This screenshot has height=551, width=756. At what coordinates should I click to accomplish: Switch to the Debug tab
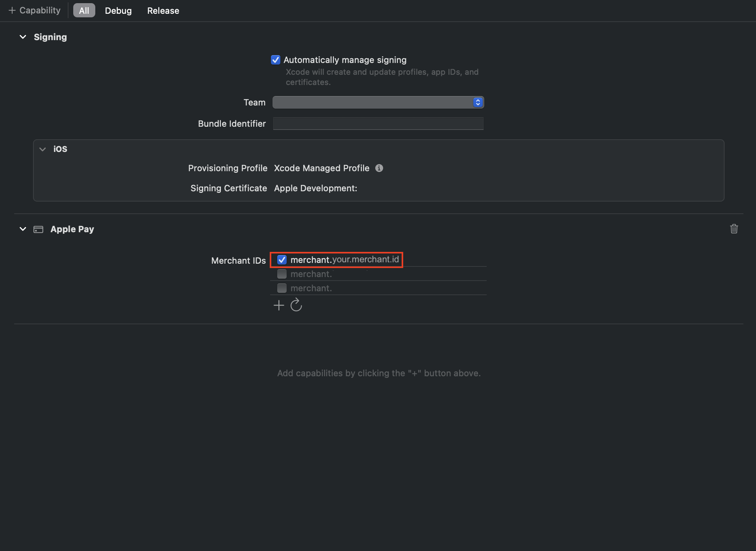pos(118,11)
